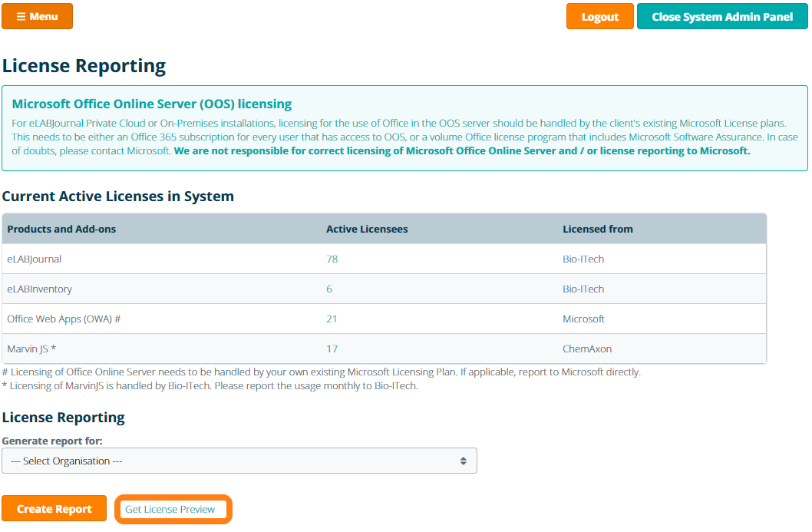The height and width of the screenshot is (532, 812).
Task: Click the Microsoft licensed-from cell
Action: [x=583, y=319]
